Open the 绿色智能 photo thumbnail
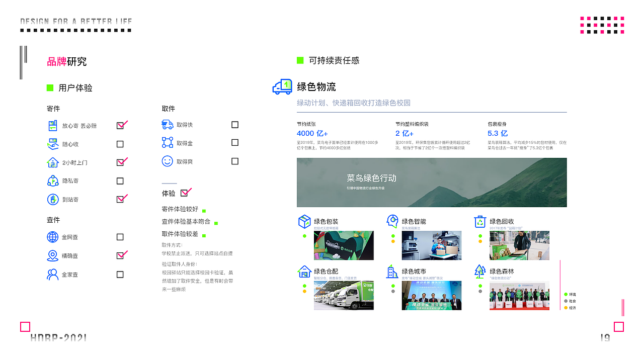The image size is (644, 362). coord(432,245)
